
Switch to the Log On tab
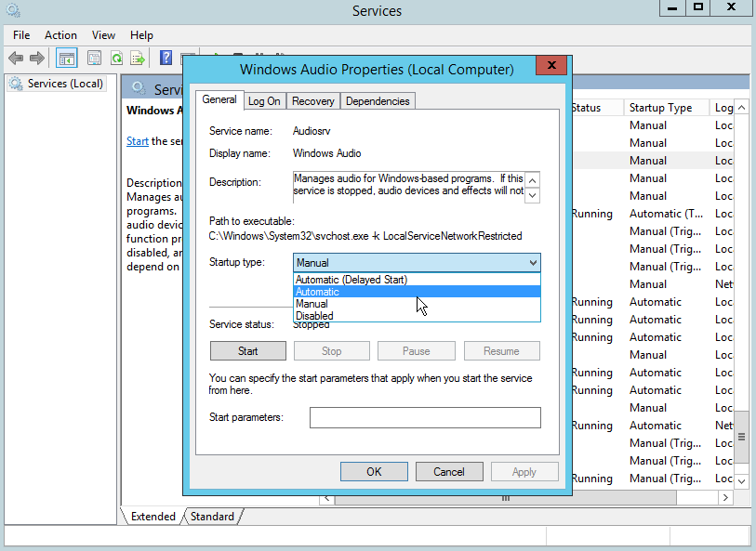click(x=264, y=101)
